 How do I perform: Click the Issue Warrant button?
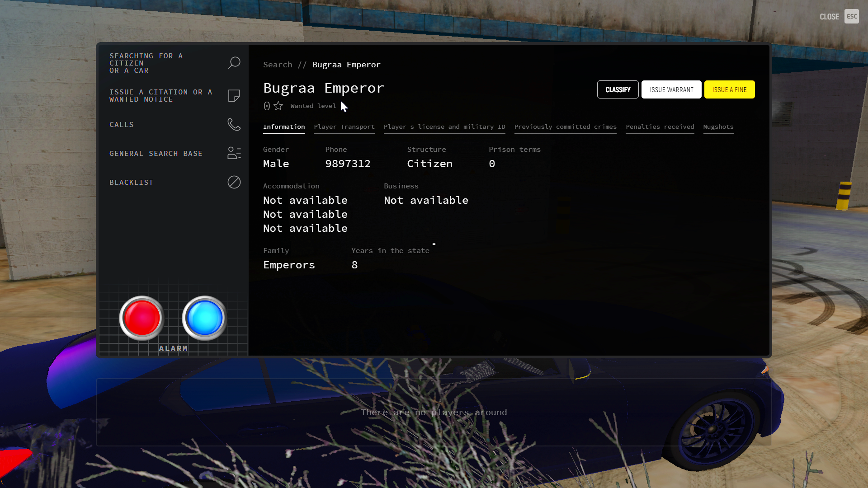pos(671,89)
